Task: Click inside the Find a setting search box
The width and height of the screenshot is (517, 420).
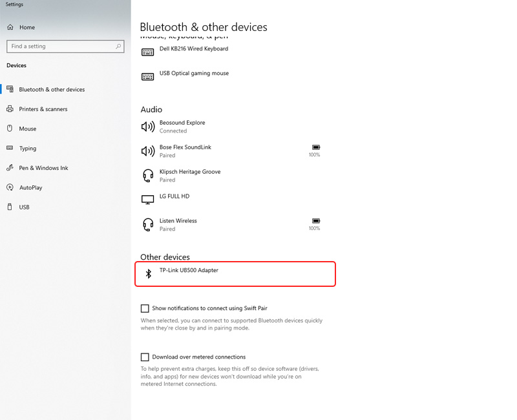Action: pyautogui.click(x=65, y=47)
